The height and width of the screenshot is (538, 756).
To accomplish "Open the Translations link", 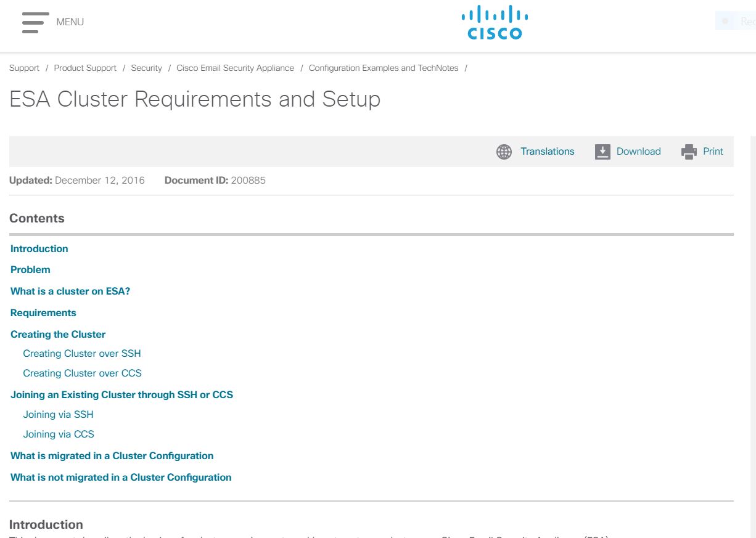I will [x=547, y=152].
